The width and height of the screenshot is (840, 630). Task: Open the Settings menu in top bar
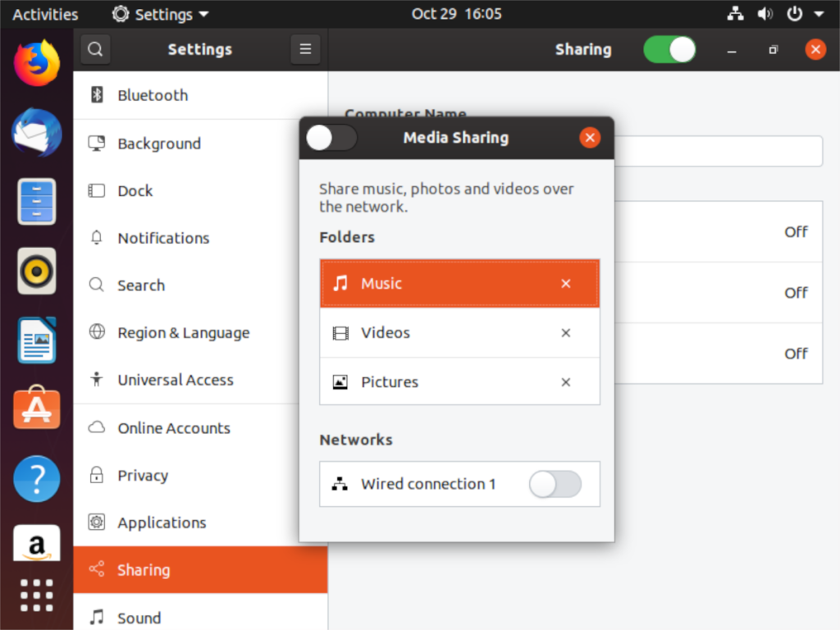point(159,13)
